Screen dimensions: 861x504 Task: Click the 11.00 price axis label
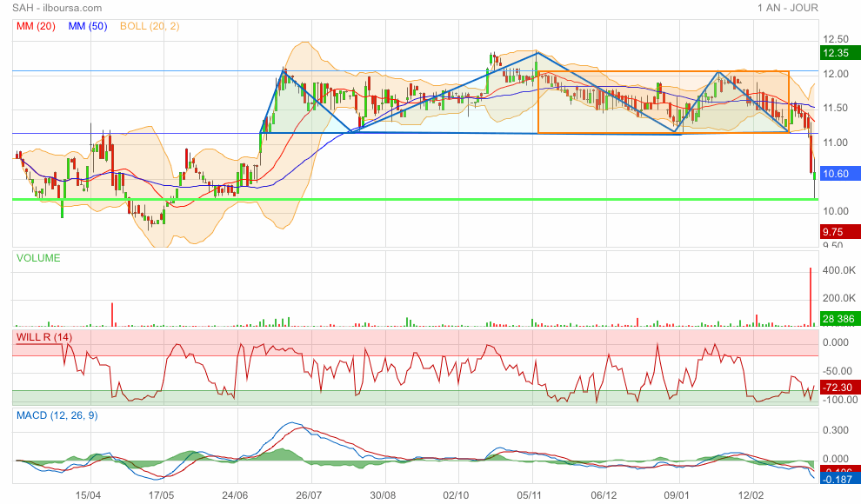coord(836,143)
